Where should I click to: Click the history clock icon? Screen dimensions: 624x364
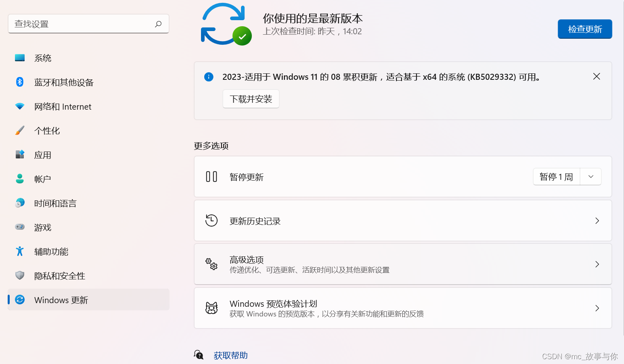[x=211, y=220]
